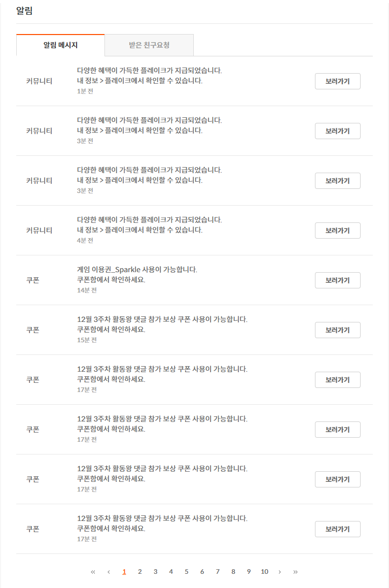
Task: Click current page number 1
Action: pos(124,572)
